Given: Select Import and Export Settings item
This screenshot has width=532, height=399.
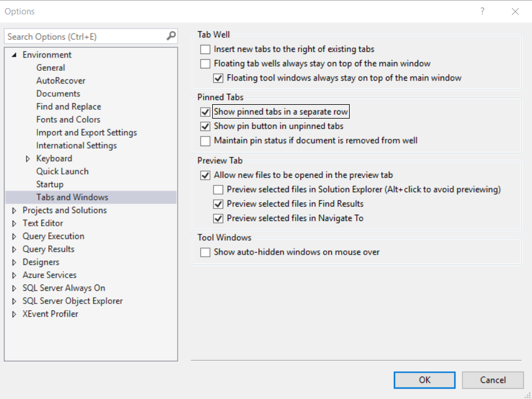Looking at the screenshot, I should coord(86,132).
